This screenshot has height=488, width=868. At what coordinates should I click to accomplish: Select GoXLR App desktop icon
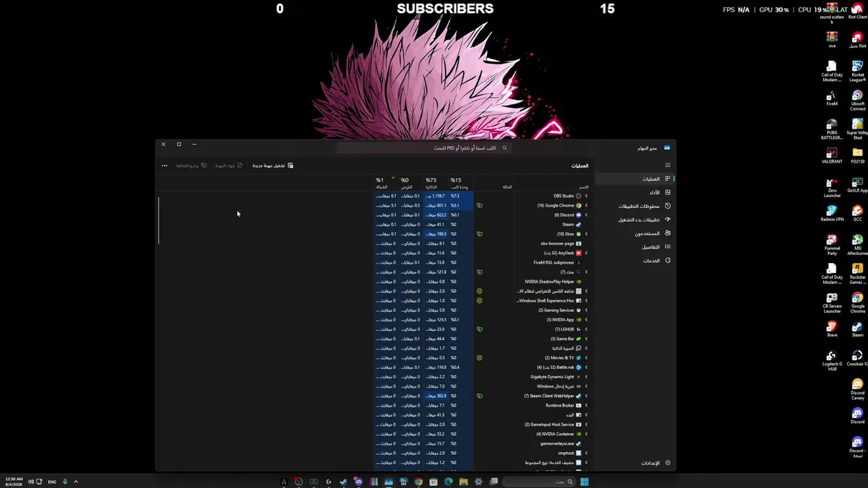(x=857, y=185)
